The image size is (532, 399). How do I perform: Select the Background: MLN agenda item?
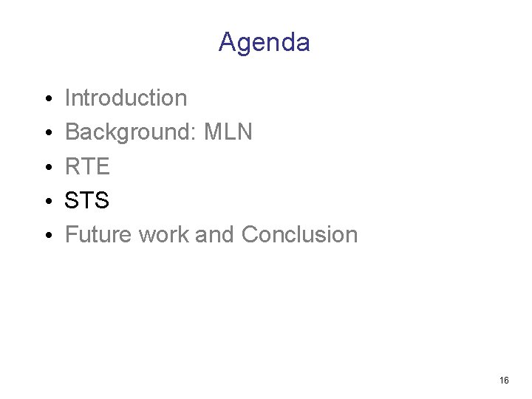click(158, 132)
